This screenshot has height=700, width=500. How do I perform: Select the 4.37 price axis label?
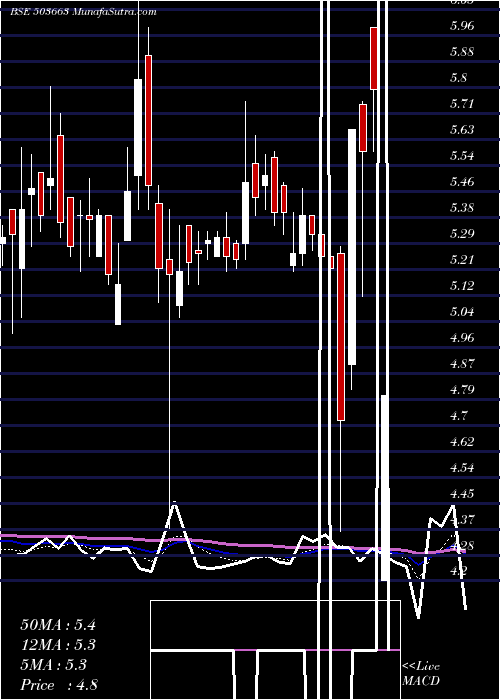tap(462, 520)
